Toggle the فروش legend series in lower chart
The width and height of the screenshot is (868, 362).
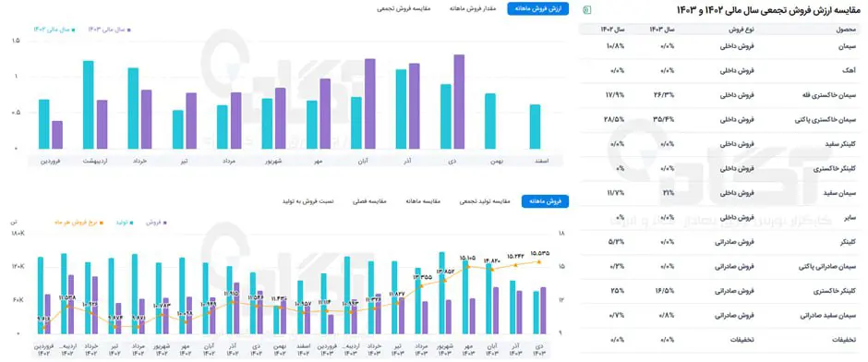pyautogui.click(x=157, y=223)
